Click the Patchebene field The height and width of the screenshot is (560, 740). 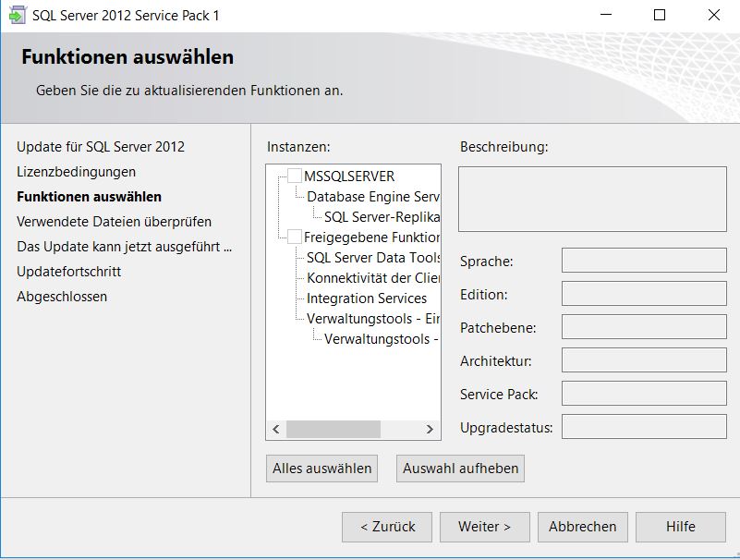(x=644, y=327)
